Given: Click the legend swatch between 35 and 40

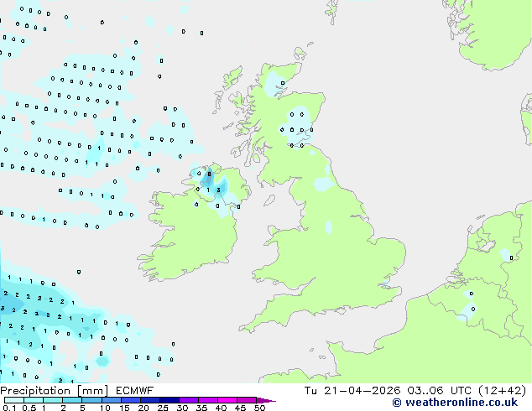Looking at the screenshot, I should click(208, 400).
